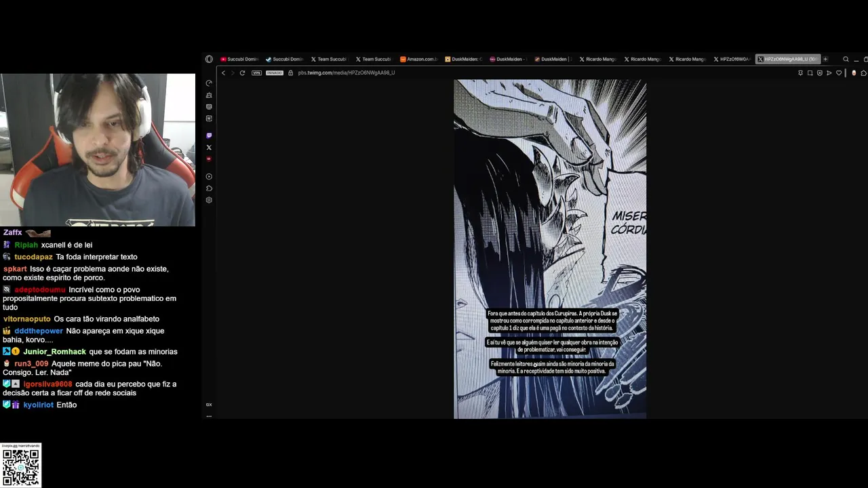Click chat username igorsilva9608
This screenshot has width=868, height=488.
click(47, 384)
